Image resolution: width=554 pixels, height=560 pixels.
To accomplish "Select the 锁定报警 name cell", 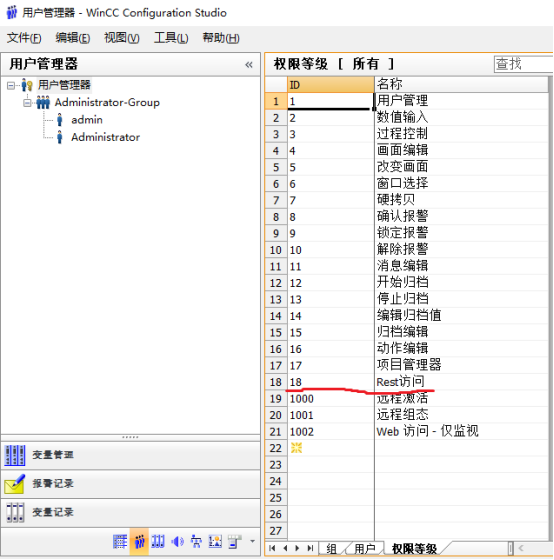I will [x=461, y=233].
